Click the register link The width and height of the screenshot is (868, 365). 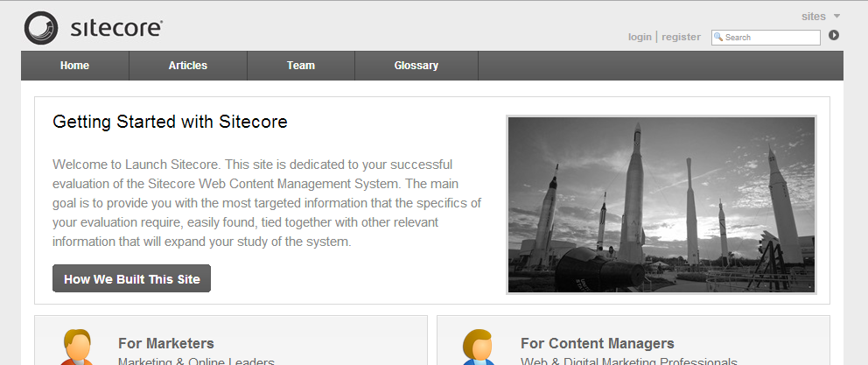(x=681, y=37)
